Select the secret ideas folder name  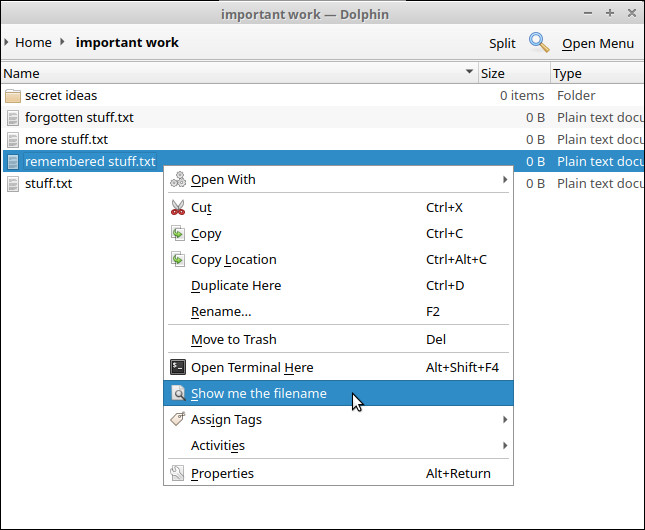(x=61, y=95)
